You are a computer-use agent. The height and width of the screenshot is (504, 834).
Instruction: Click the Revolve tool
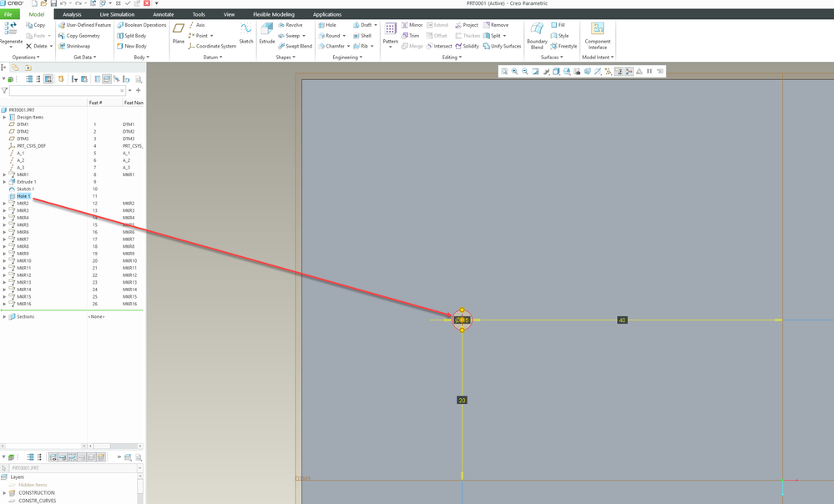click(290, 25)
